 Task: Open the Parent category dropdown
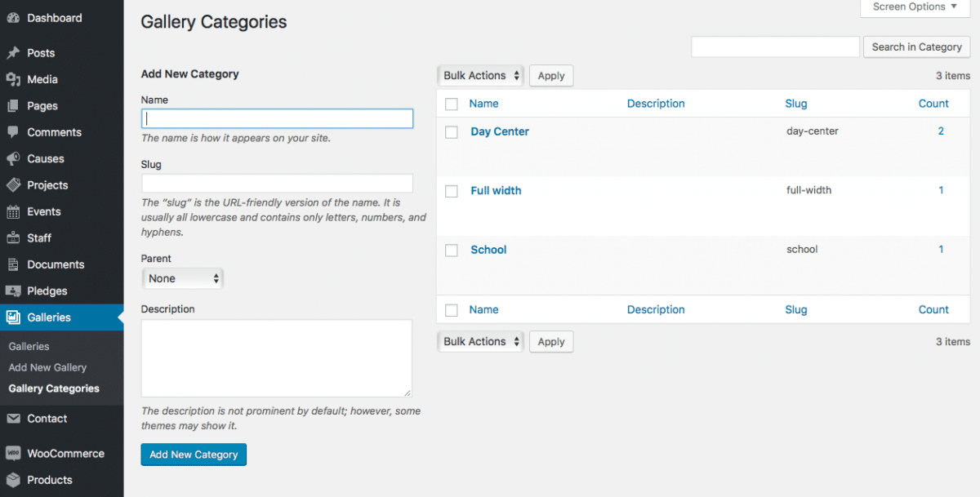point(182,278)
